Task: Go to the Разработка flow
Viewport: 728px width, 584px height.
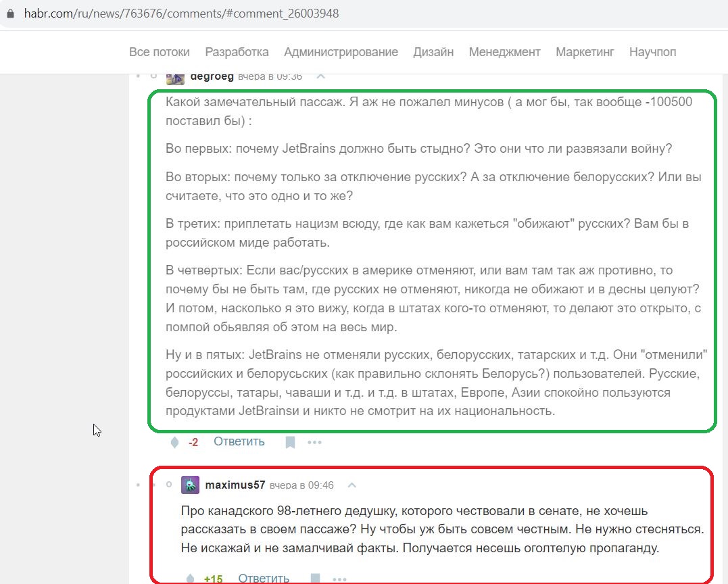Action: tap(237, 52)
